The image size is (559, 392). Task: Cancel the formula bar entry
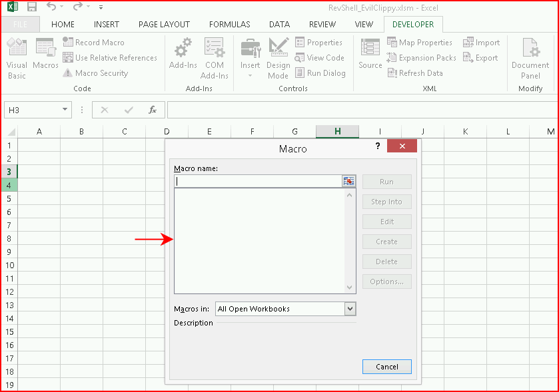point(105,110)
